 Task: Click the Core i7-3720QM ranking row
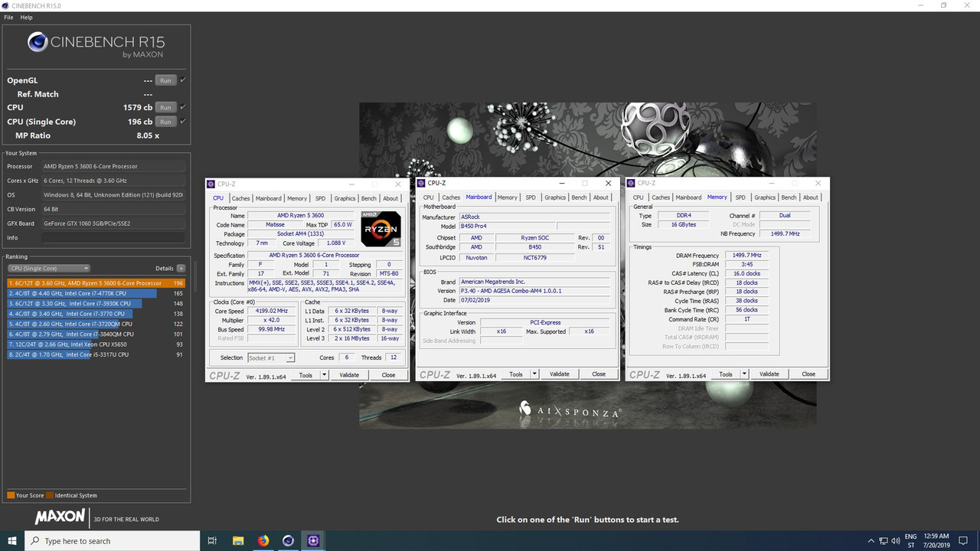pos(96,324)
